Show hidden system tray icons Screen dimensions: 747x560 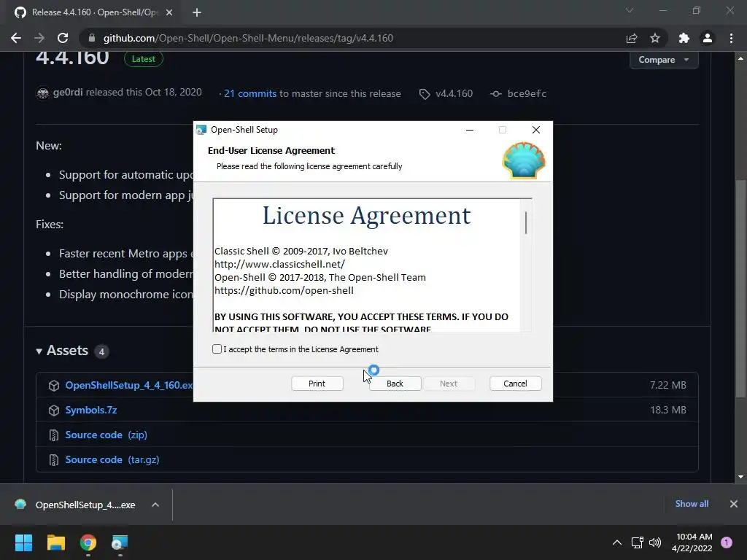[x=617, y=542]
